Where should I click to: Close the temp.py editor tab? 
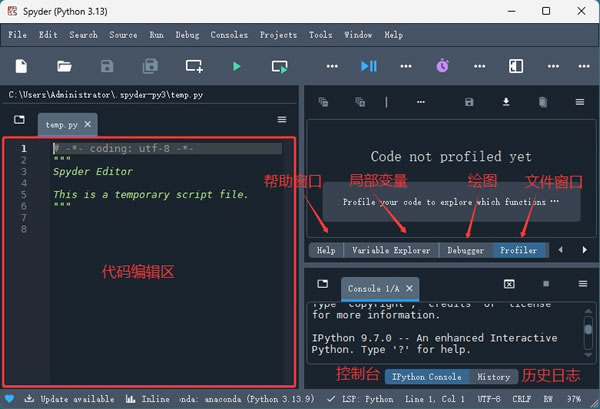pos(88,124)
